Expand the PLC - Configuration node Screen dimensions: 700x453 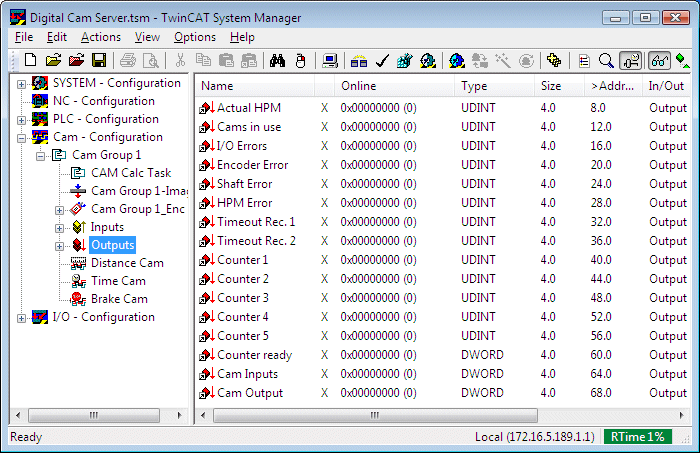point(21,121)
